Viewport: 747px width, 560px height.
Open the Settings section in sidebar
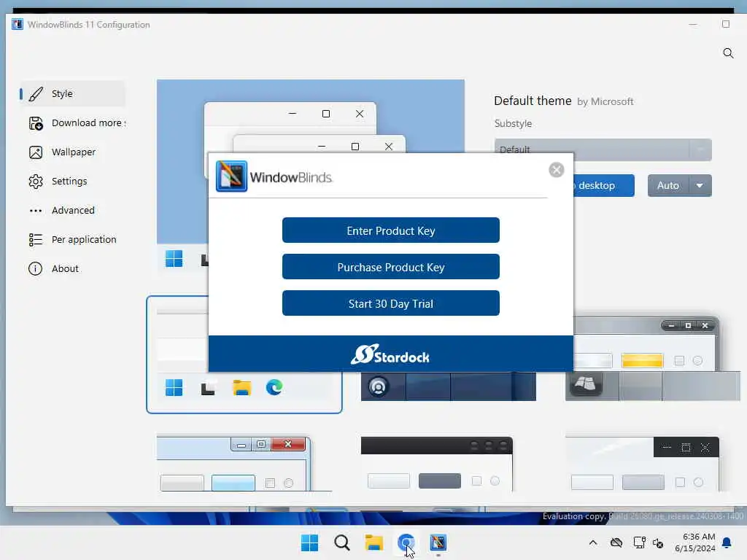72,181
